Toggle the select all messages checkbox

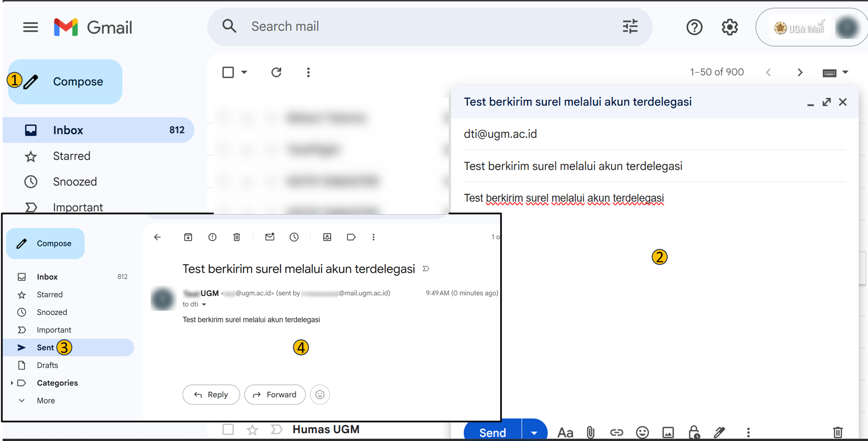pyautogui.click(x=228, y=72)
